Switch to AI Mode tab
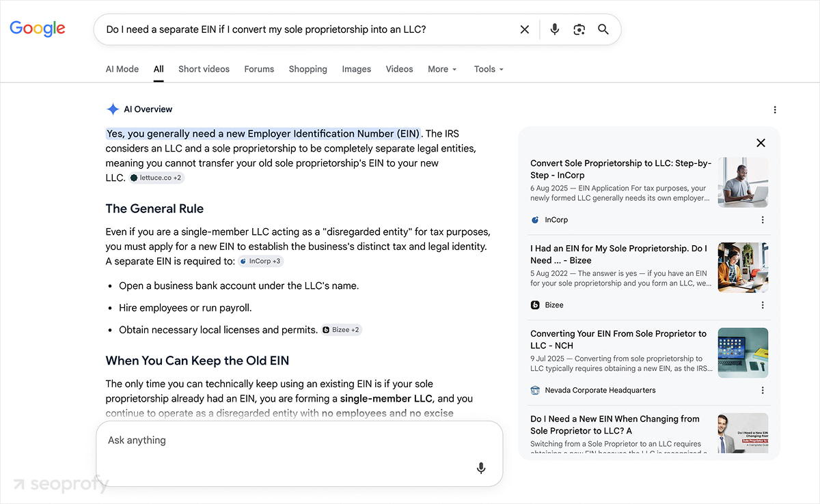 [x=122, y=69]
